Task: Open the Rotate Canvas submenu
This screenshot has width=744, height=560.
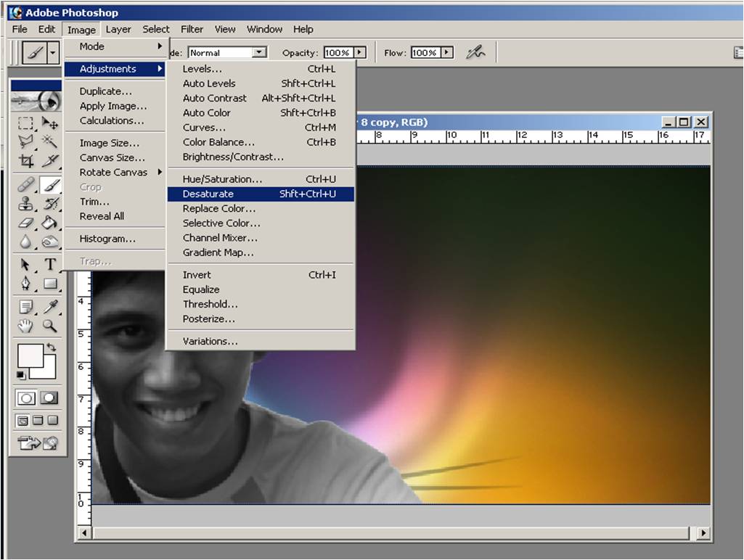Action: pyautogui.click(x=113, y=172)
